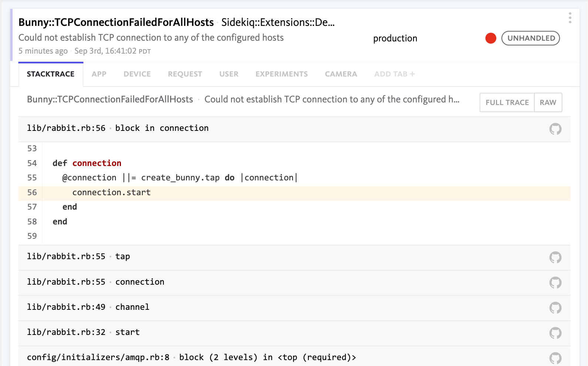Open GitHub link for lib/rabbit.rb:55 connection frame
588x366 pixels.
(555, 282)
